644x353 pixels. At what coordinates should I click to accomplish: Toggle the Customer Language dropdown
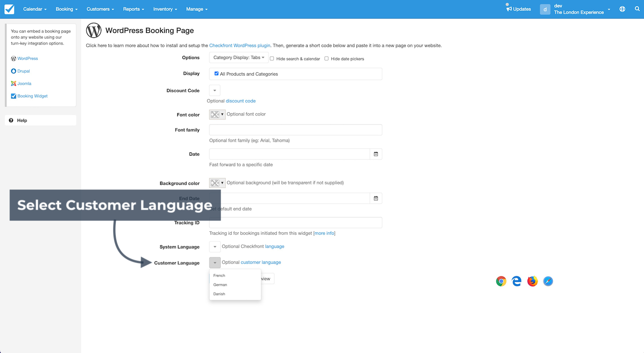(x=215, y=262)
